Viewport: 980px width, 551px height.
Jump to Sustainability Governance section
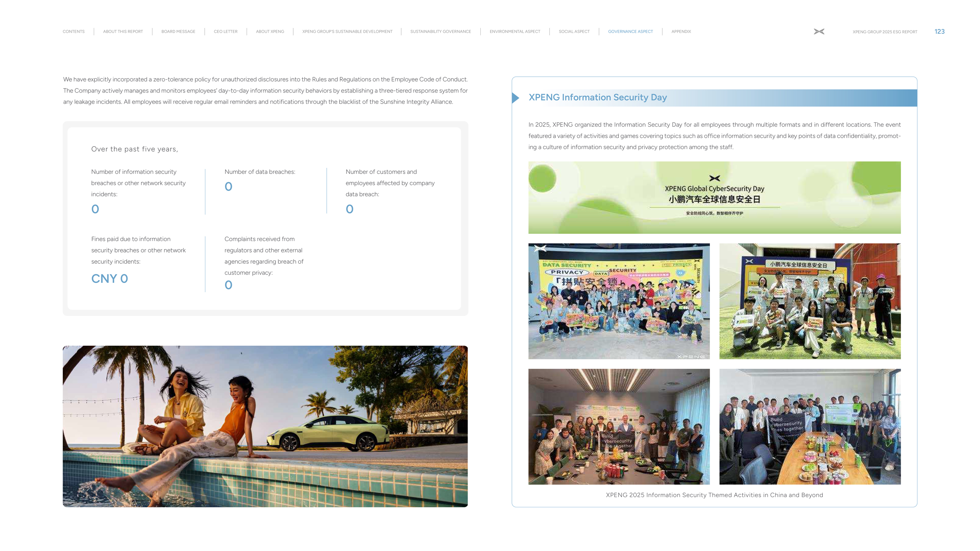pos(440,32)
